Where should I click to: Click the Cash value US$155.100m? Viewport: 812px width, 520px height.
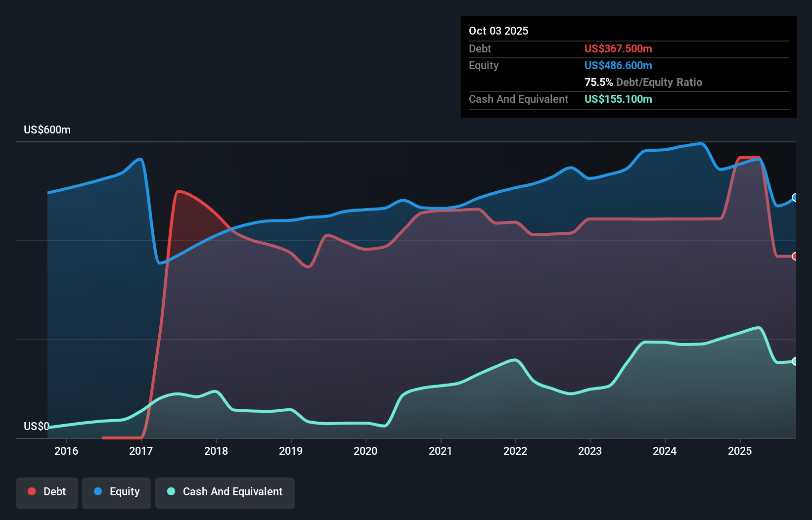point(618,99)
